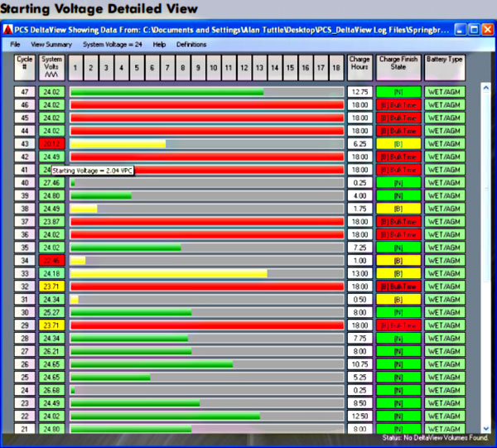Image resolution: width=497 pixels, height=448 pixels.
Task: Click 10.75 charge hours on cycle 26
Action: point(359,364)
